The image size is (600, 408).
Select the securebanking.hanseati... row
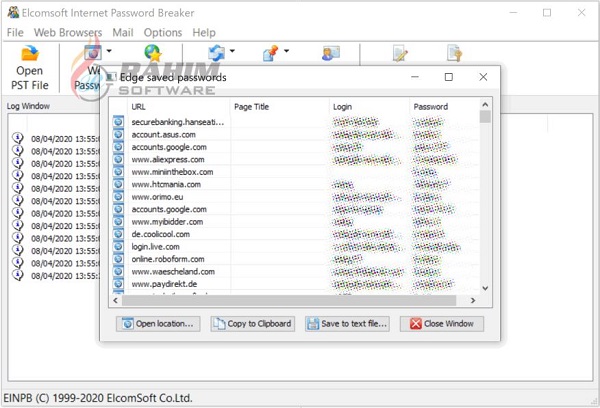coord(295,122)
